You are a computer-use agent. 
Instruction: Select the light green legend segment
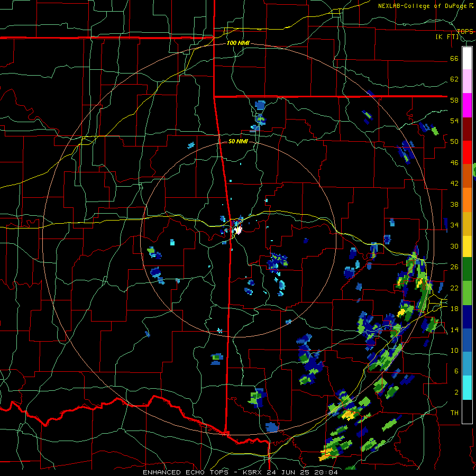pos(467,293)
